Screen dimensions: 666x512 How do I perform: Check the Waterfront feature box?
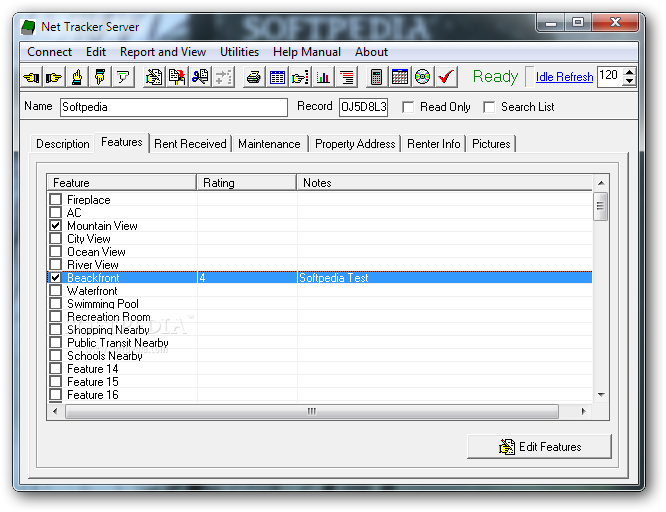click(x=56, y=291)
